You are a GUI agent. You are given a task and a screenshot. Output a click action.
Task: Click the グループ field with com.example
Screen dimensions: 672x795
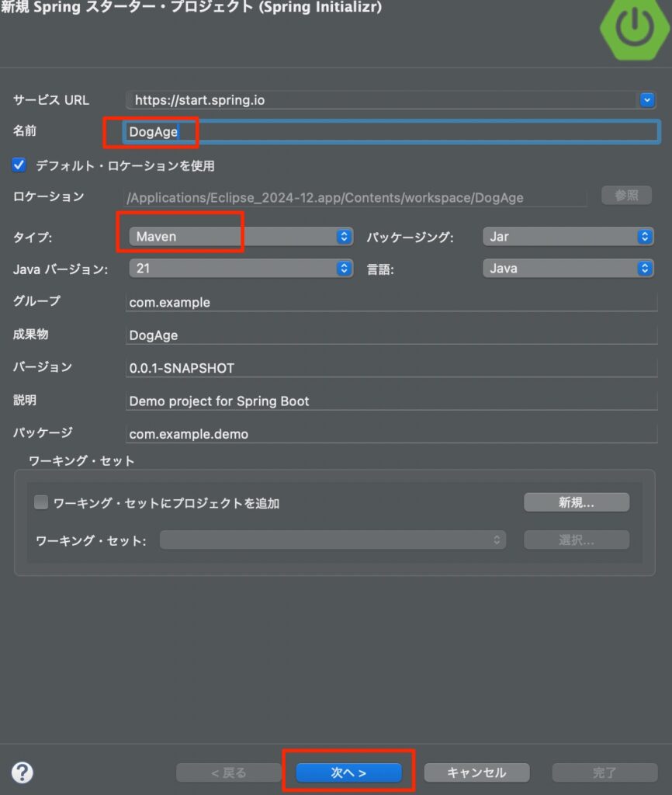391,302
